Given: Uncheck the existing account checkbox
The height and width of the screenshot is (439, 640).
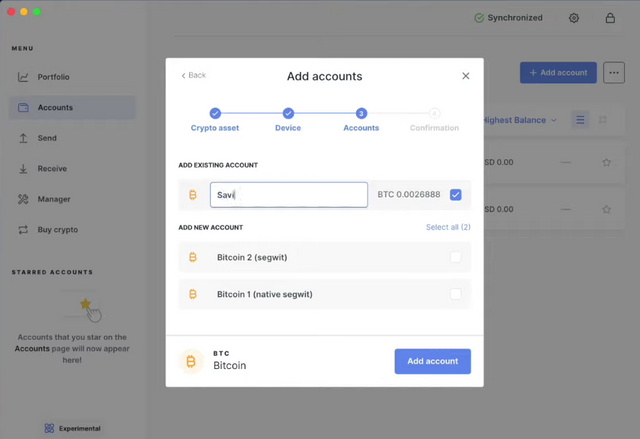Looking at the screenshot, I should click(x=456, y=195).
